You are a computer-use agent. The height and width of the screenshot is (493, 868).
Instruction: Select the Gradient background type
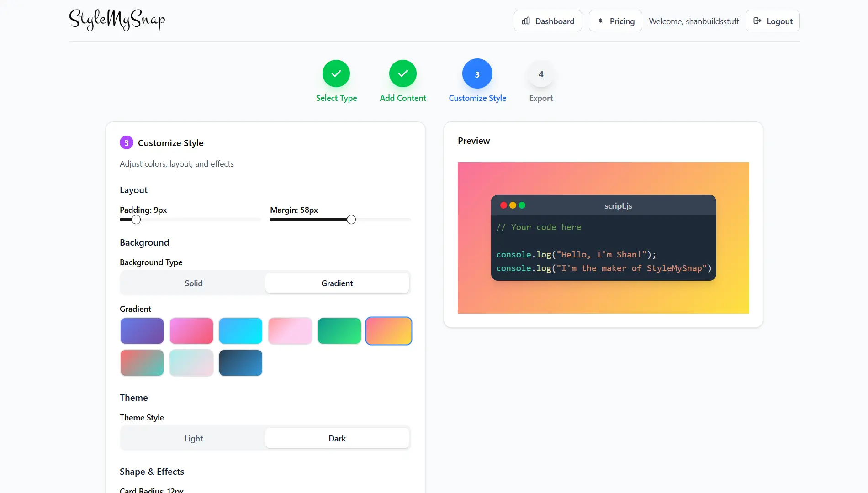(337, 283)
